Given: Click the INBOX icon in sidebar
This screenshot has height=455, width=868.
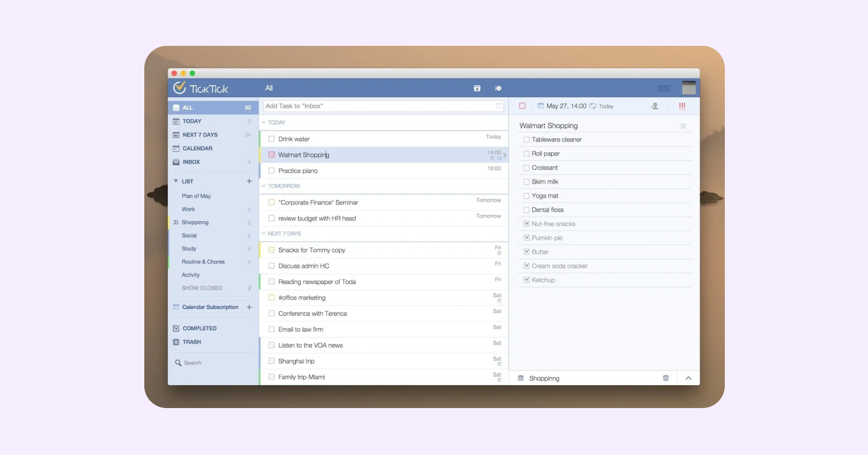Looking at the screenshot, I should (176, 162).
